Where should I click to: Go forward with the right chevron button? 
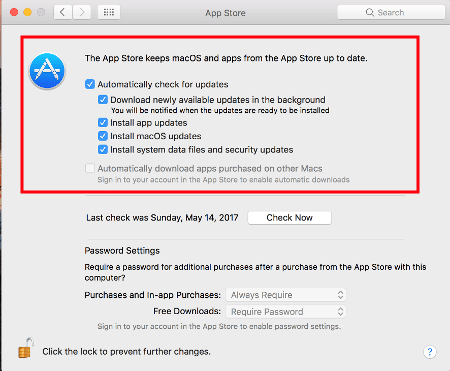82,13
